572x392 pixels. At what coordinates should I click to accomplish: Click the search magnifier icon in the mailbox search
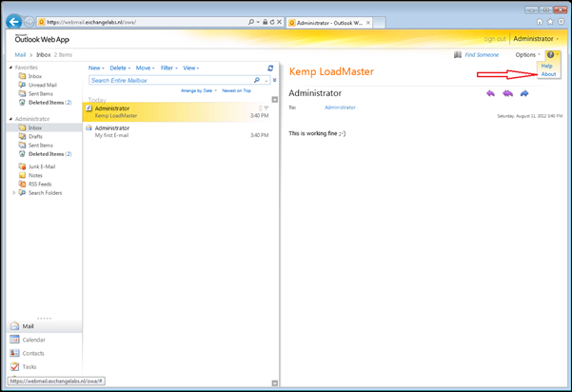(x=257, y=81)
